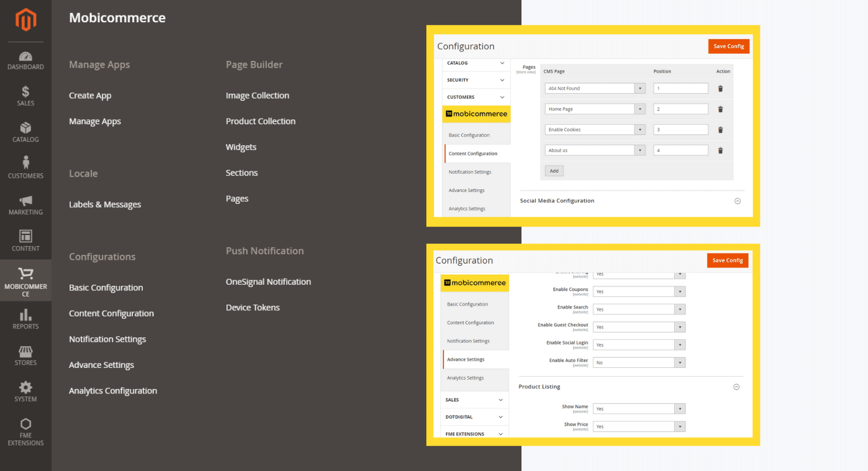Viewport: 868px width, 471px height.
Task: Open Notification Settings in Mobicommerce menu
Action: (x=107, y=339)
